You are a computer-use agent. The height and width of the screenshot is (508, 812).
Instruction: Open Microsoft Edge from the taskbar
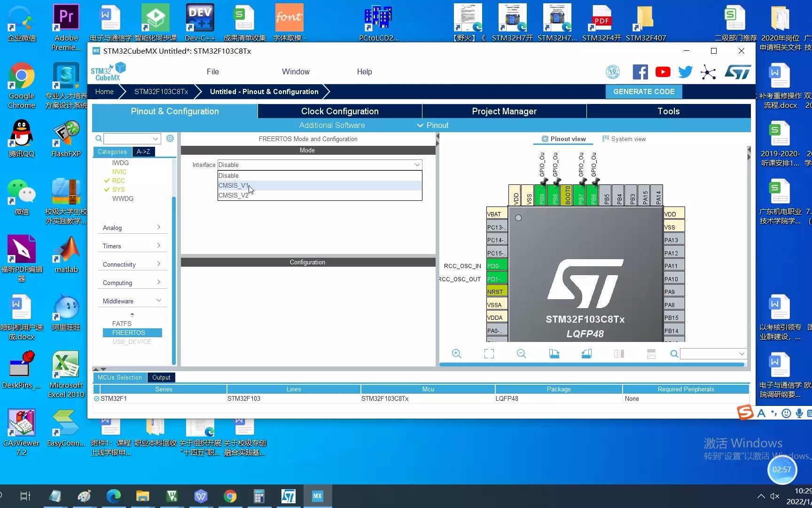pos(113,496)
